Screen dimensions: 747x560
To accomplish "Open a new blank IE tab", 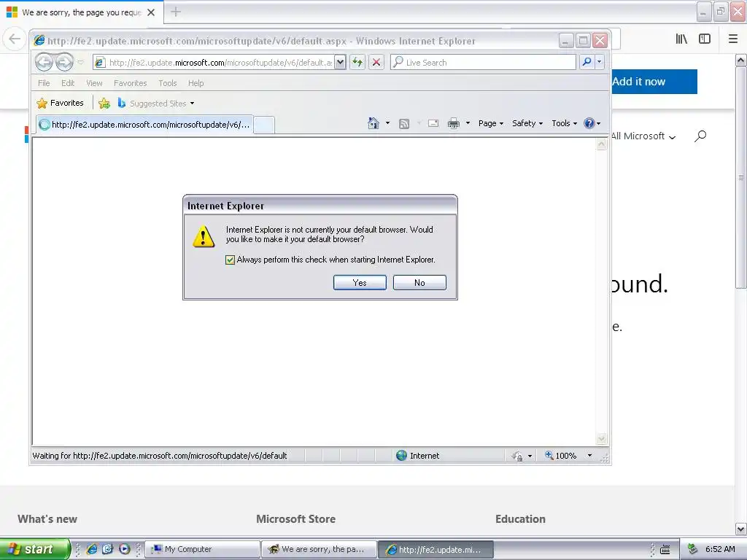I will point(264,125).
